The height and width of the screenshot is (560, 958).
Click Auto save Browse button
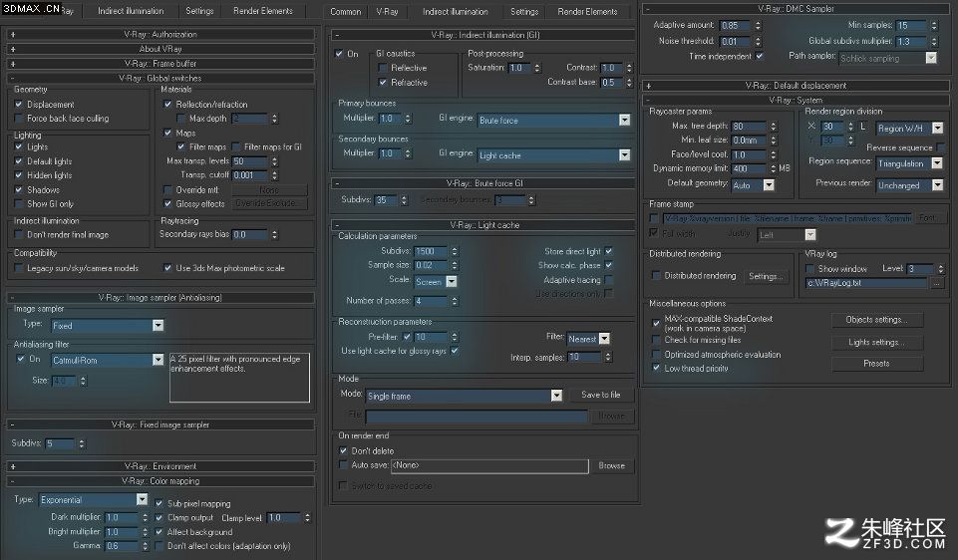pyautogui.click(x=611, y=466)
